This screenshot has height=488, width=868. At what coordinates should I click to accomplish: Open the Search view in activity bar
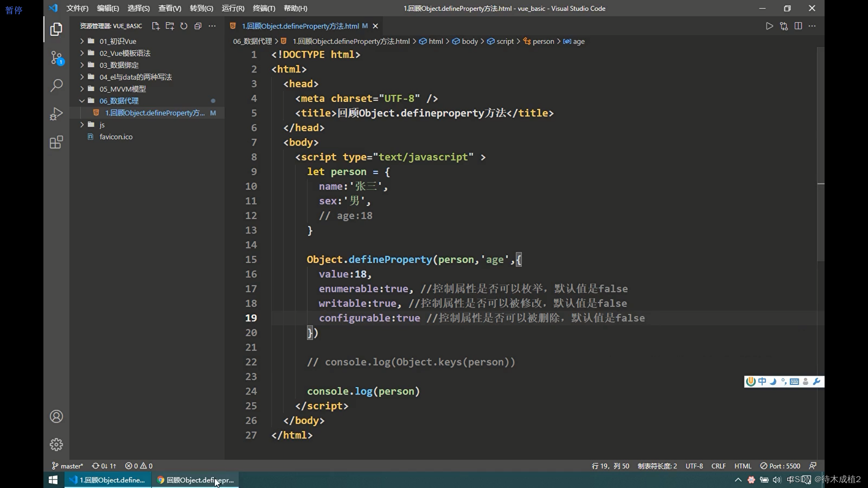point(56,85)
